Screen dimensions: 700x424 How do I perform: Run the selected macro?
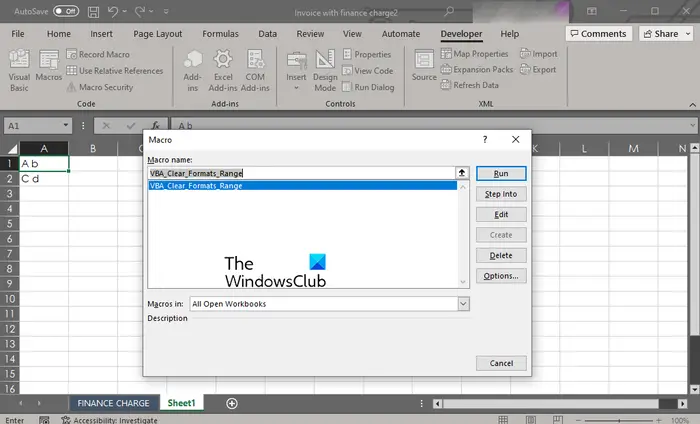[501, 174]
